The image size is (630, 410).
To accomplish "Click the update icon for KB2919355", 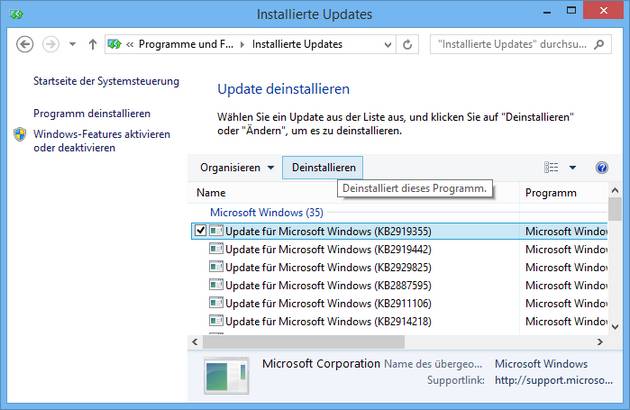I will tap(216, 231).
